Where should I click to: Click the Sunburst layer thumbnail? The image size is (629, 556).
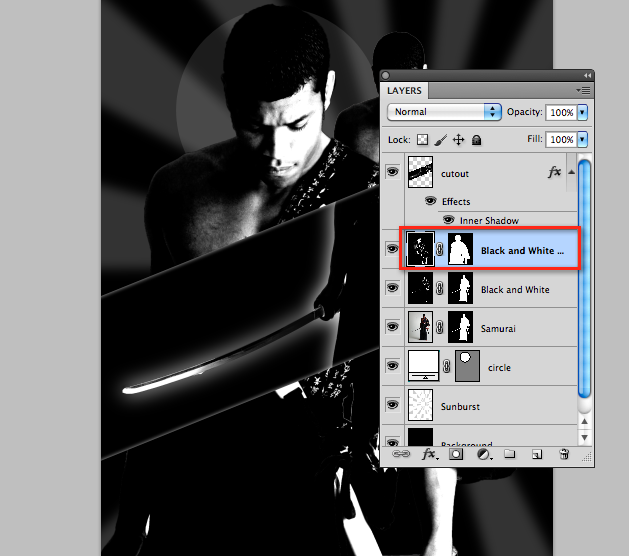(x=420, y=405)
